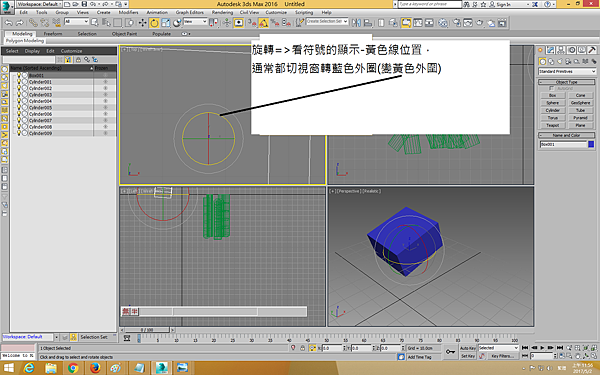Viewport: 600px width, 375px height.
Task: Open the Rendering menu
Action: (222, 12)
